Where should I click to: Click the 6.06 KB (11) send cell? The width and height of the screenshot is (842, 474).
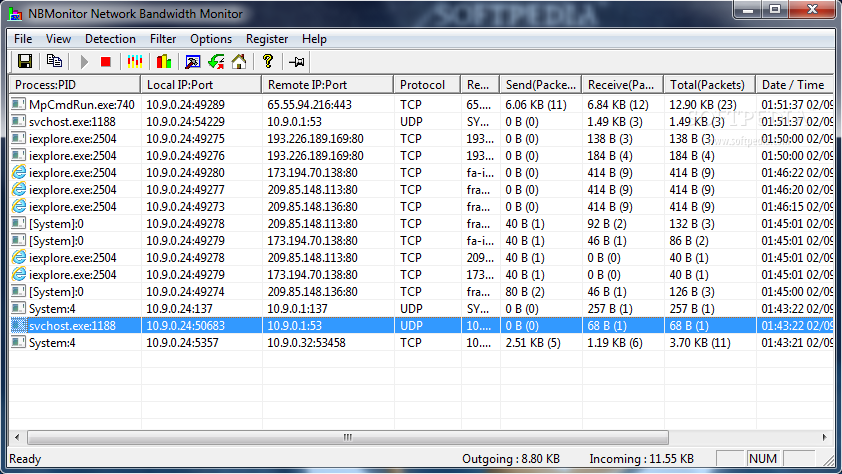[x=536, y=105]
